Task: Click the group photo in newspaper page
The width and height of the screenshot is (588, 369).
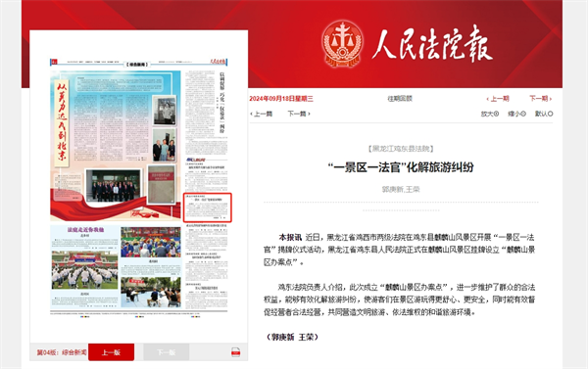Action: click(114, 185)
